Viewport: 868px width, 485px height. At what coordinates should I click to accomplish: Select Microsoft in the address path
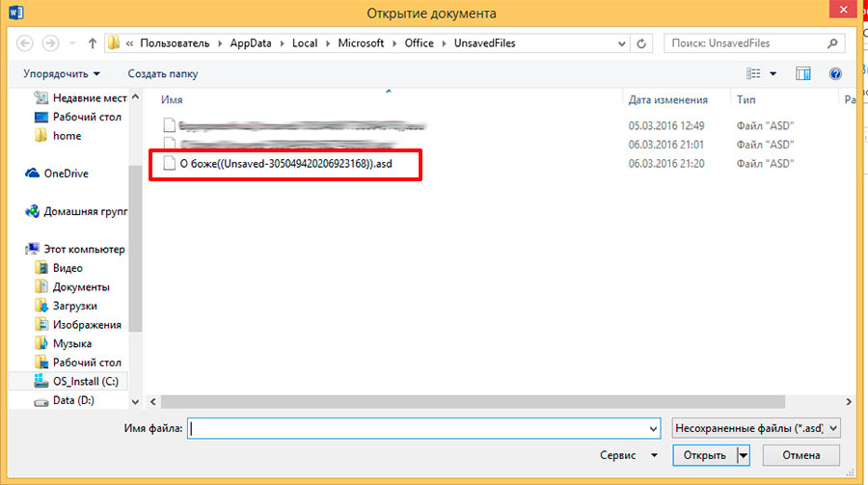point(361,43)
